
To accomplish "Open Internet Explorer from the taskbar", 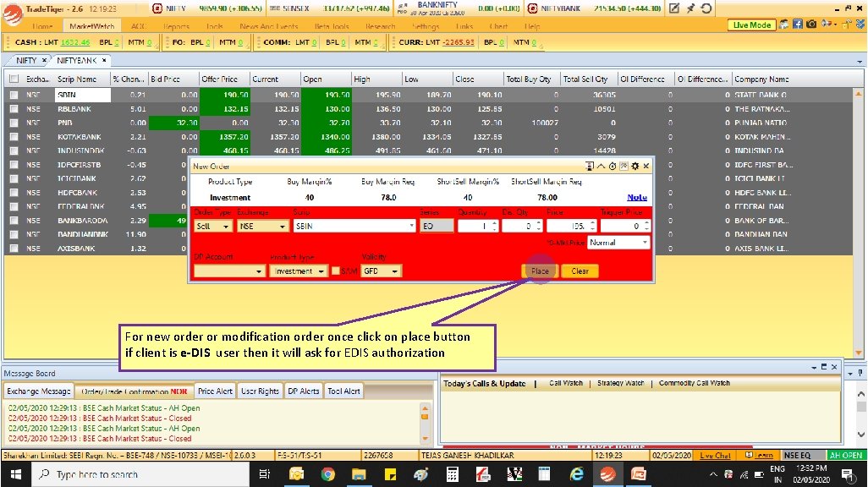I will (x=576, y=474).
